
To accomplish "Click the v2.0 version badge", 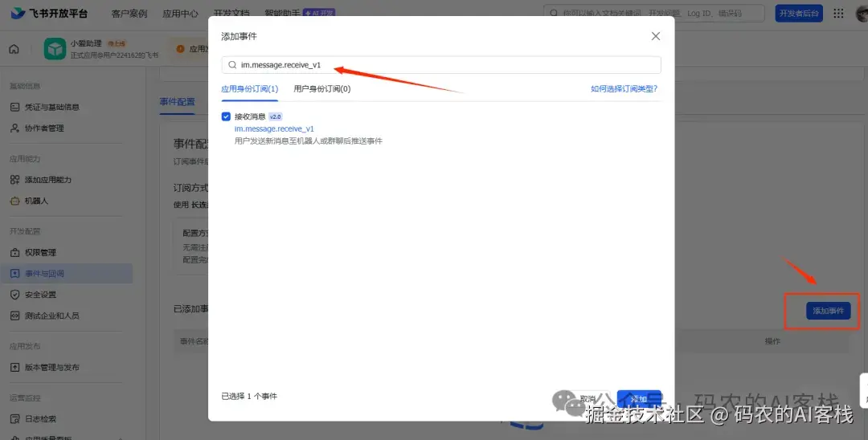I will 275,116.
